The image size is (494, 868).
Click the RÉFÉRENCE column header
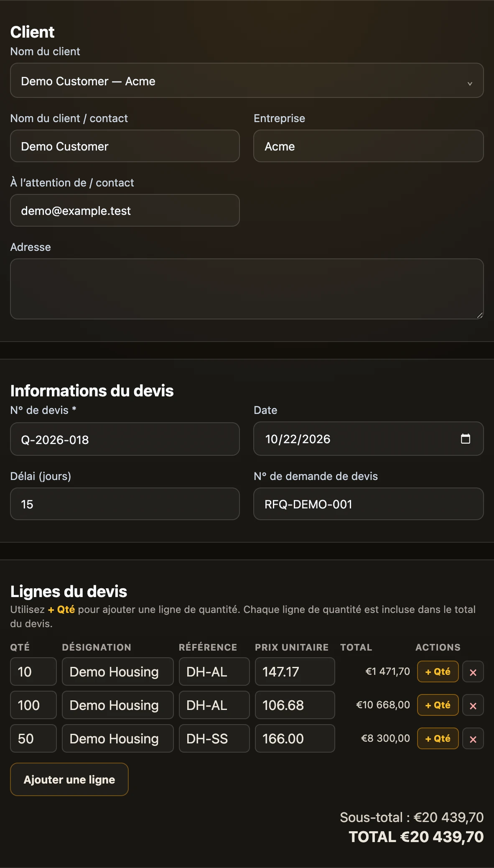pos(208,647)
